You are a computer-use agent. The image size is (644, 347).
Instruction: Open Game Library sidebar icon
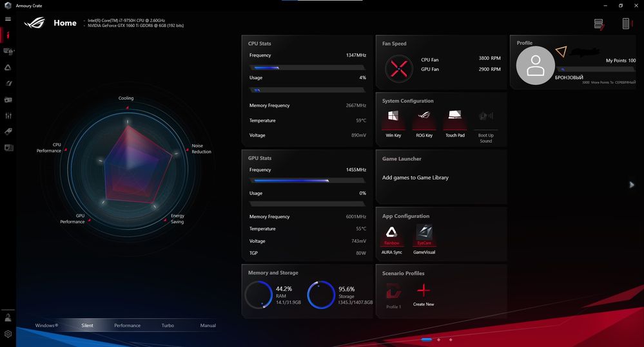[x=8, y=100]
